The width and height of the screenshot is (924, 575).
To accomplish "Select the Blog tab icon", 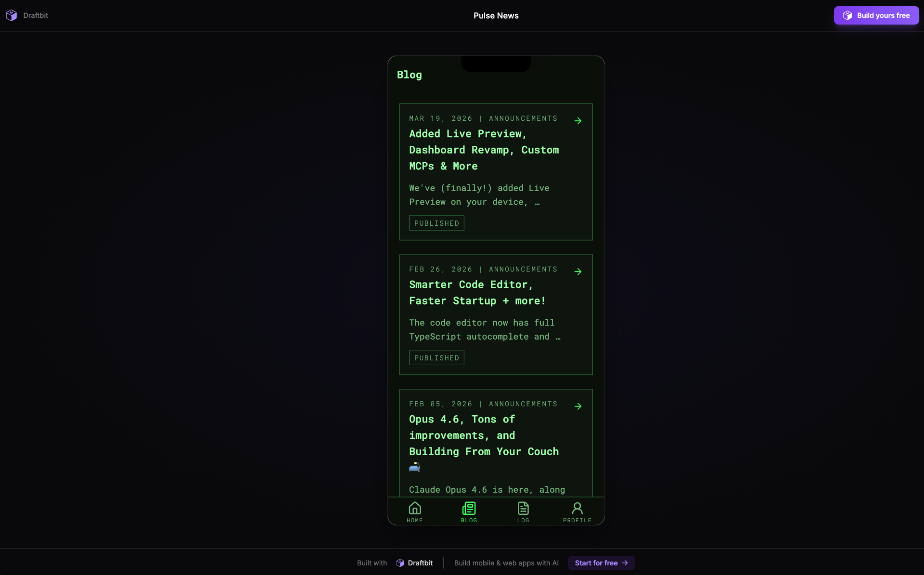I will coord(469,508).
